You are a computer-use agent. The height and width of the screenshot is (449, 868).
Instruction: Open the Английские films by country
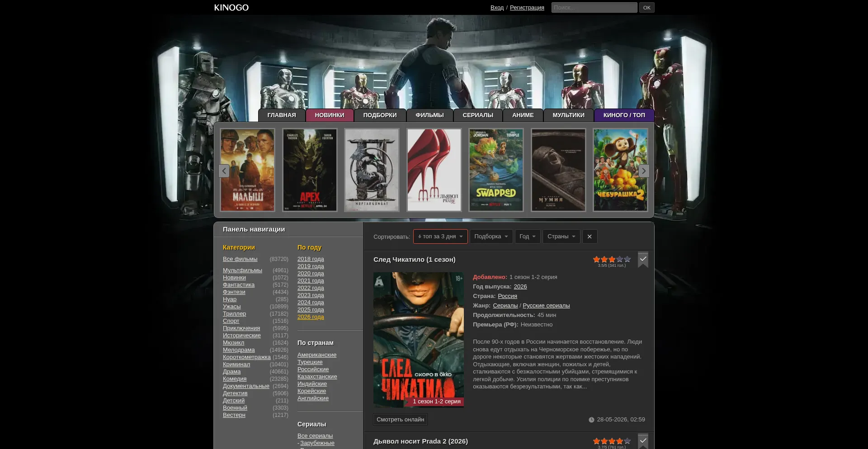click(x=313, y=398)
